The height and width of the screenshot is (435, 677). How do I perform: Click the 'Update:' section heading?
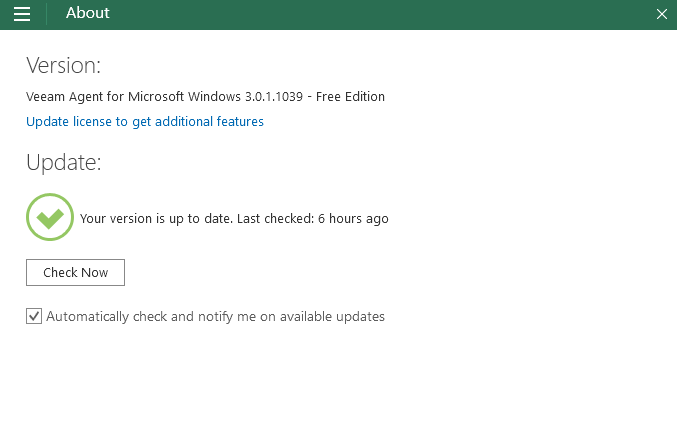[x=63, y=162]
